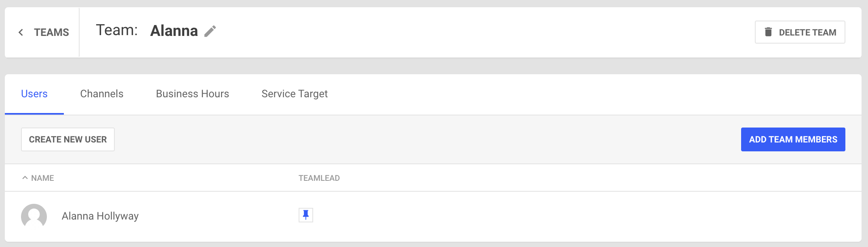Return to the TEAMS list link
Viewport: 868px width, 247px height.
click(51, 32)
